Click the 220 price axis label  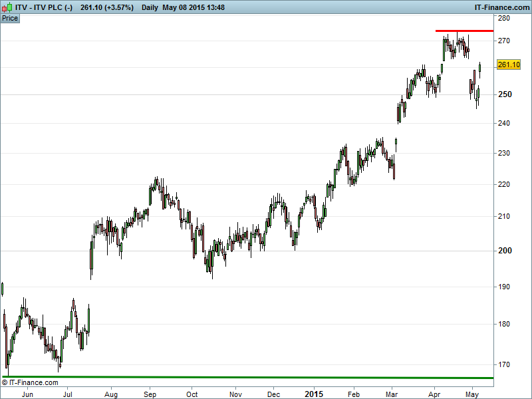[504, 185]
